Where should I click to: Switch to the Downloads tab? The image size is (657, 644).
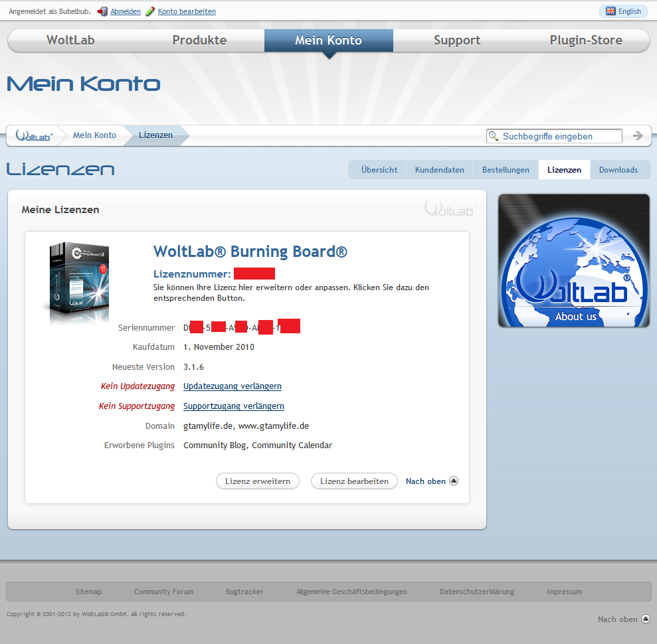point(618,169)
